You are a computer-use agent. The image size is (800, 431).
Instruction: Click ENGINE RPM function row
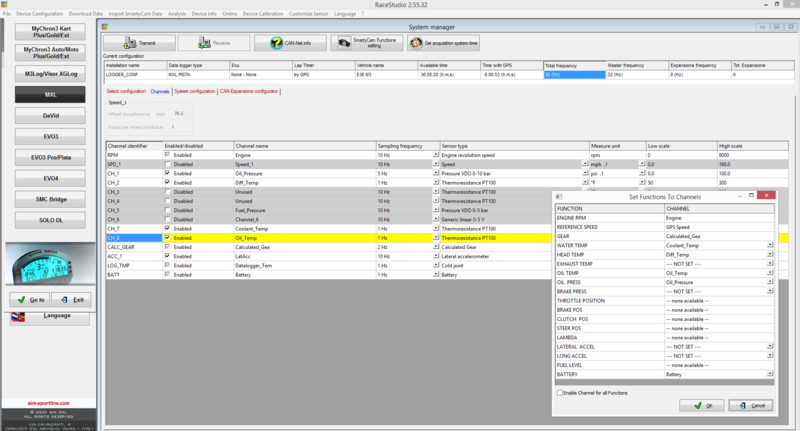point(665,218)
